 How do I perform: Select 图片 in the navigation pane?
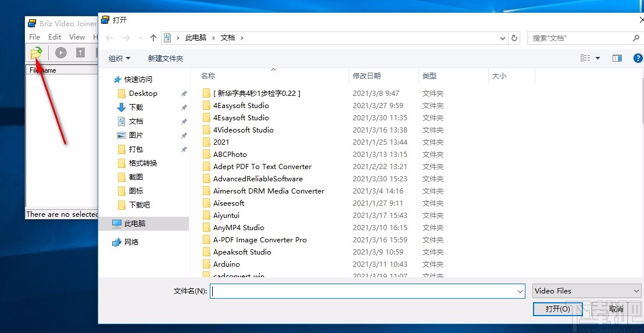[136, 135]
